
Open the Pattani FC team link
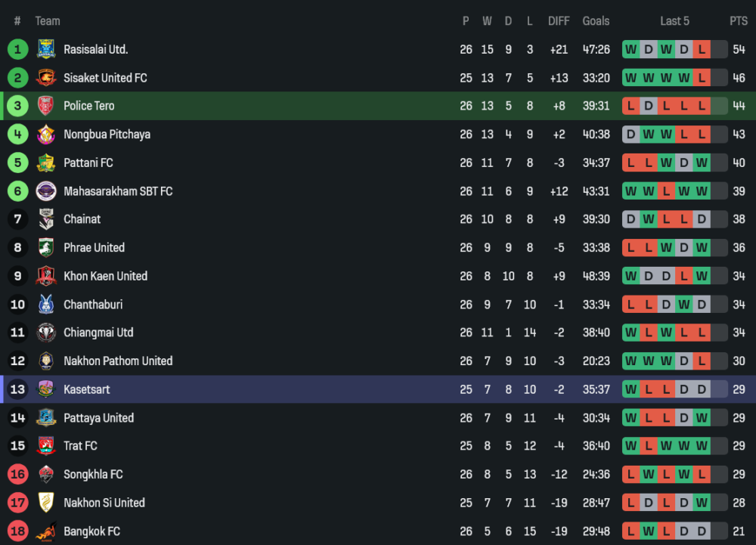point(88,163)
